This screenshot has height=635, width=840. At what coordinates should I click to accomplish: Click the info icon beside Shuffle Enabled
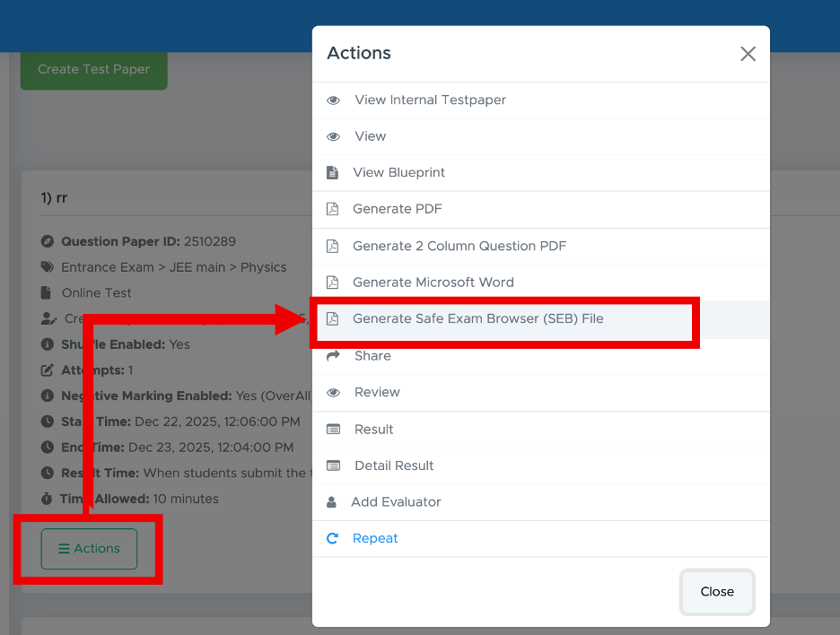point(48,344)
